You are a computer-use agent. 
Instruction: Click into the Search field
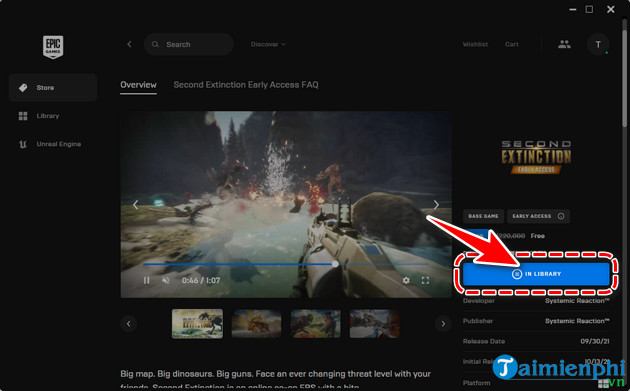189,44
